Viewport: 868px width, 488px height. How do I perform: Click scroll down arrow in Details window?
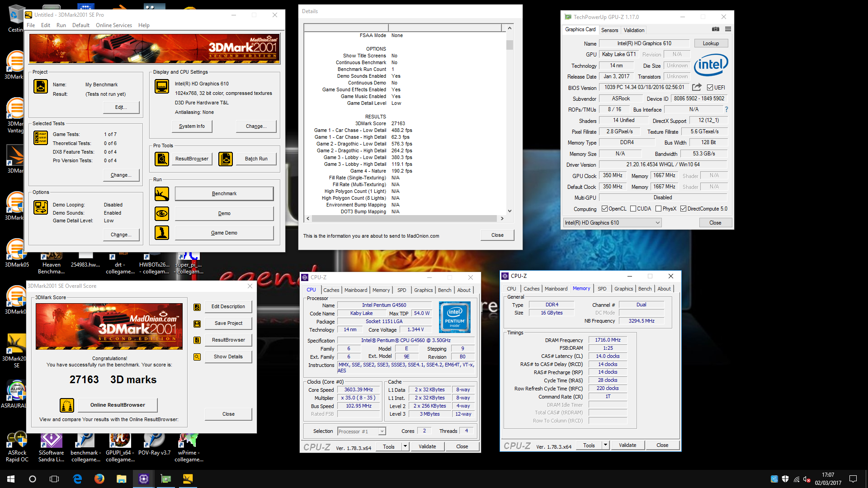pos(509,211)
